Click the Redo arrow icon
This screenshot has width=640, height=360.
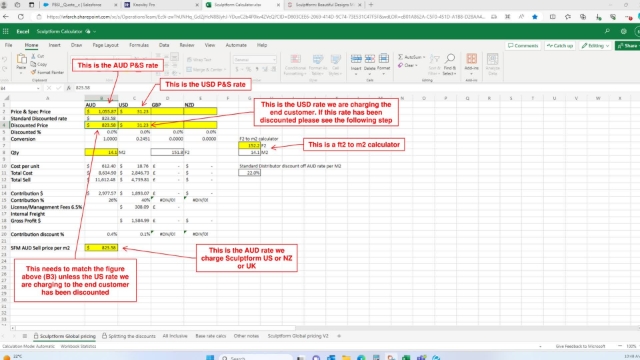pos(5,69)
